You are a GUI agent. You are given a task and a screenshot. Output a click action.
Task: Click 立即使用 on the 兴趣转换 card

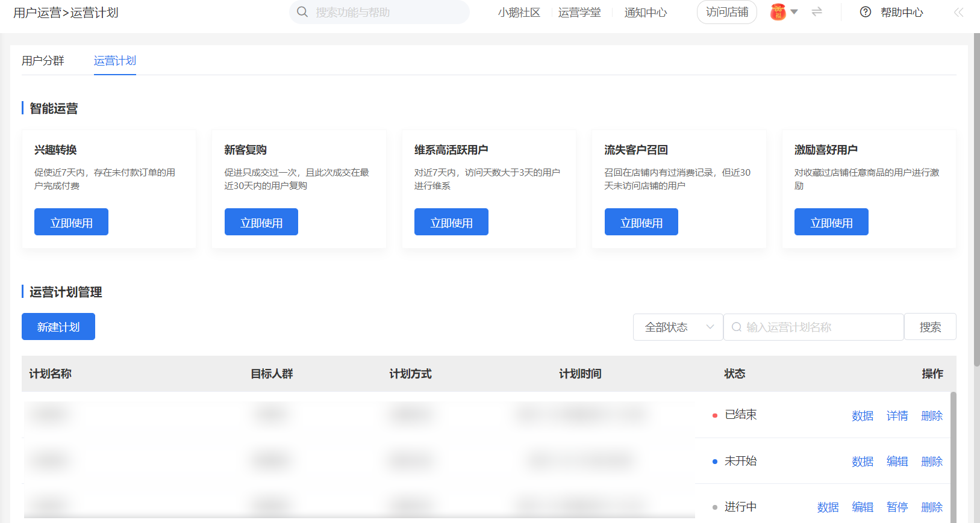pyautogui.click(x=71, y=222)
